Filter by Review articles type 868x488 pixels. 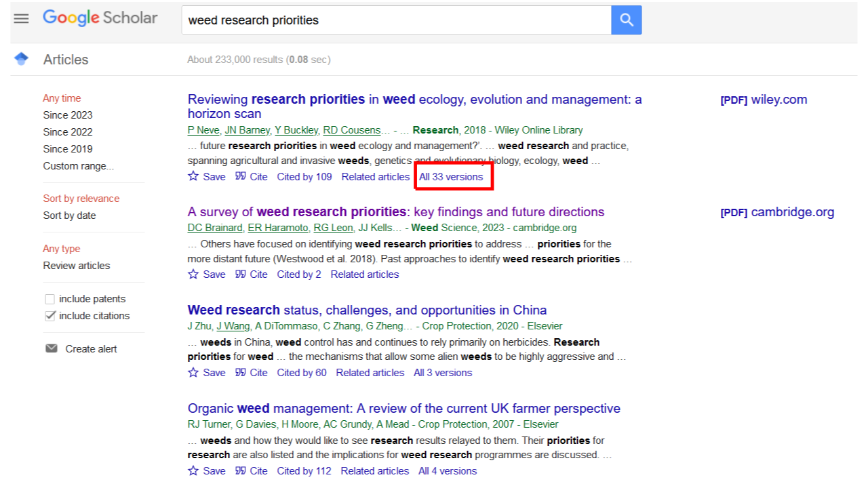pyautogui.click(x=76, y=266)
